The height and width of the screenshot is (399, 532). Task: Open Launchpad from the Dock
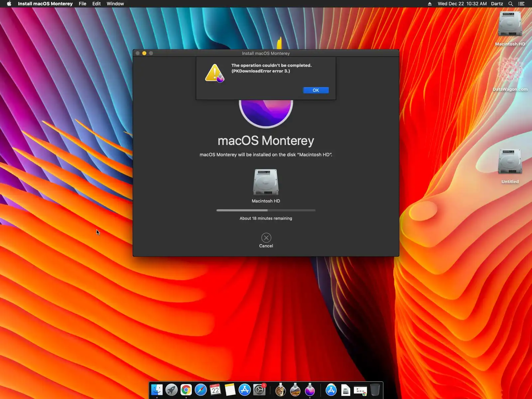pos(172,390)
